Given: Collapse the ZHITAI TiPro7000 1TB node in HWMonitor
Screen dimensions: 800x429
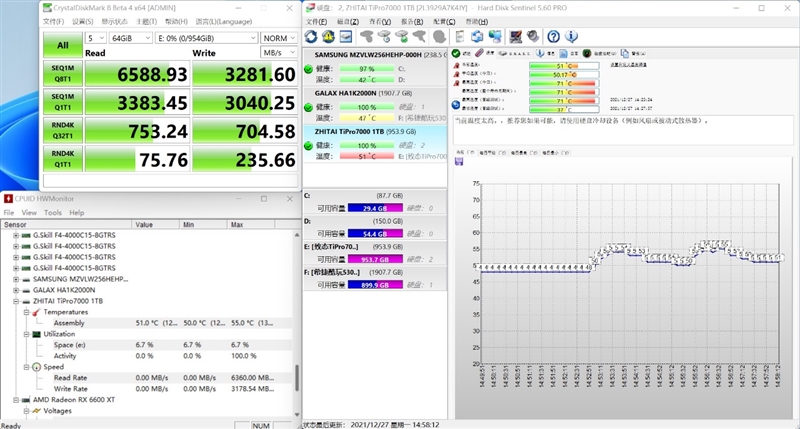Looking at the screenshot, I should [16, 301].
